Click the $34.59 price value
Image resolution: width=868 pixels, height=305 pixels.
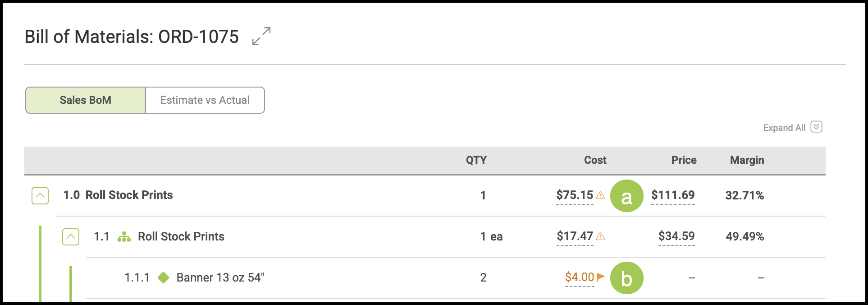coord(676,236)
